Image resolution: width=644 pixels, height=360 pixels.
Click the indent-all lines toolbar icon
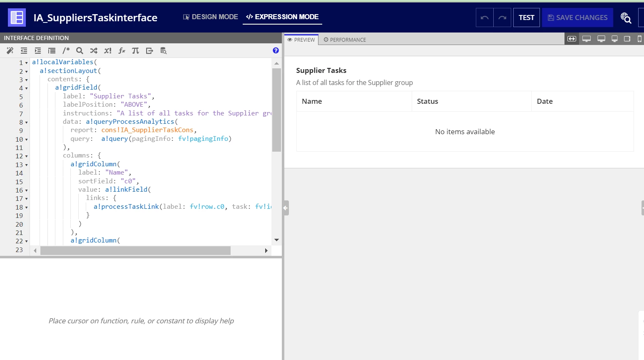coord(52,51)
